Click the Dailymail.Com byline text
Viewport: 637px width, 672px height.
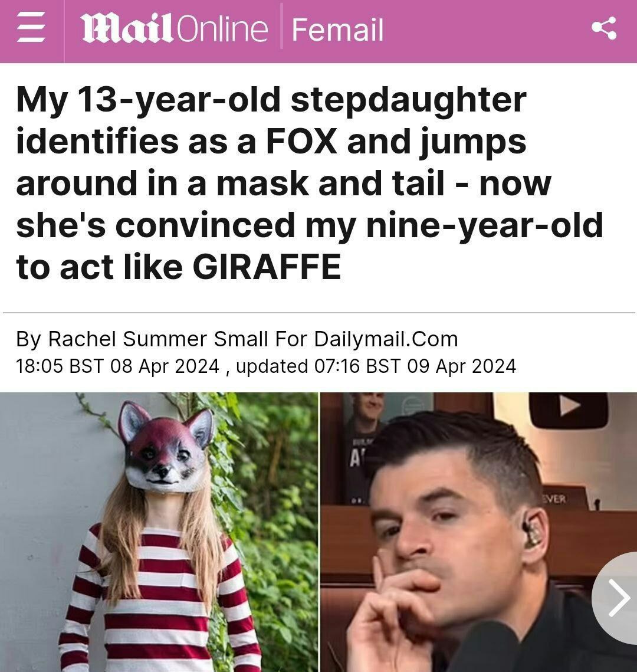386,339
